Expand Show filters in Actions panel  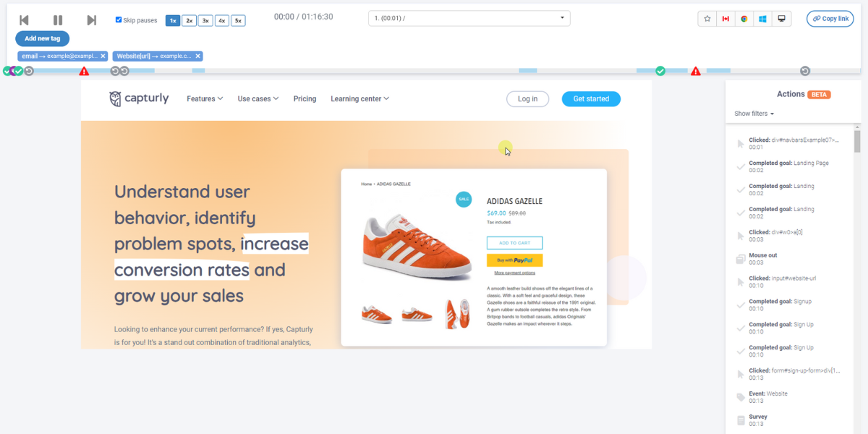(x=754, y=114)
